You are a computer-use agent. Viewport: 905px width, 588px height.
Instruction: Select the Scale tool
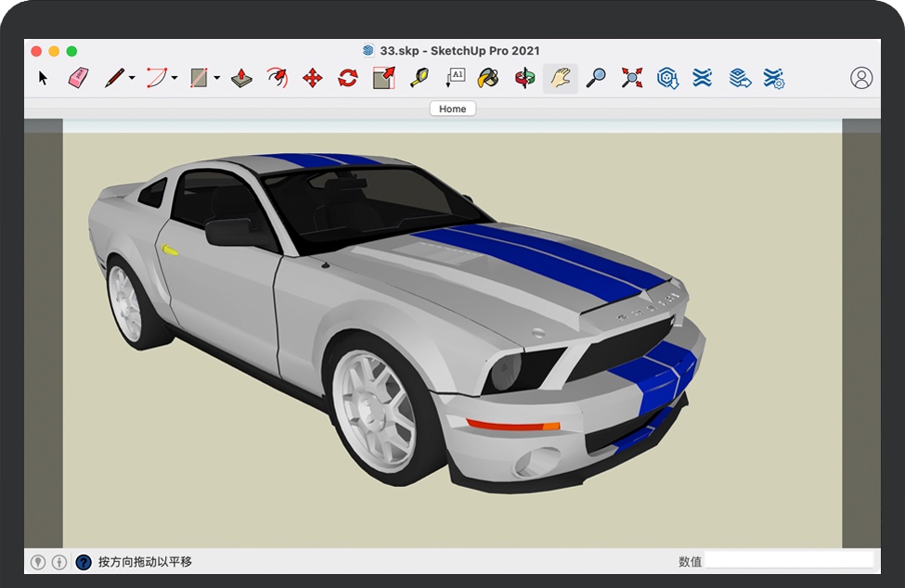[x=383, y=79]
